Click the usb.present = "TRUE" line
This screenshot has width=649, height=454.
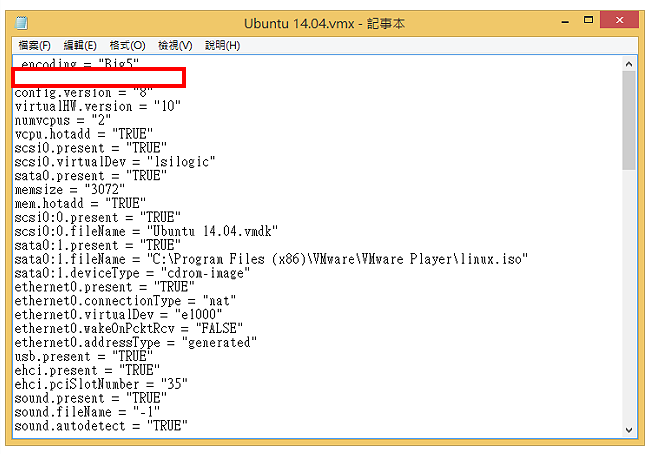click(x=84, y=356)
